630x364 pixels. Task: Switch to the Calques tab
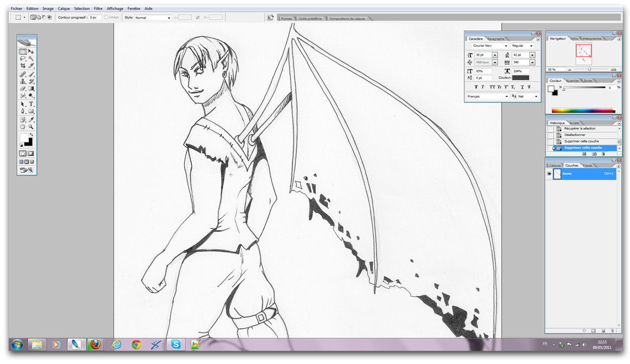[555, 165]
